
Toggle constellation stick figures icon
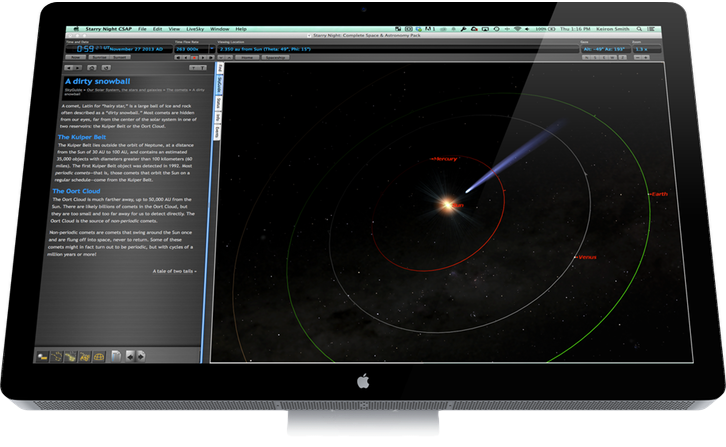coord(56,356)
